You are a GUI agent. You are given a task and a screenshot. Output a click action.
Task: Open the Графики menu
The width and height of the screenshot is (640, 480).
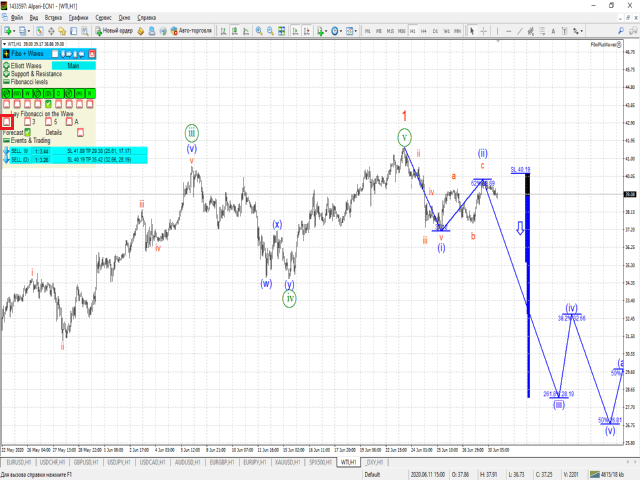[x=78, y=18]
